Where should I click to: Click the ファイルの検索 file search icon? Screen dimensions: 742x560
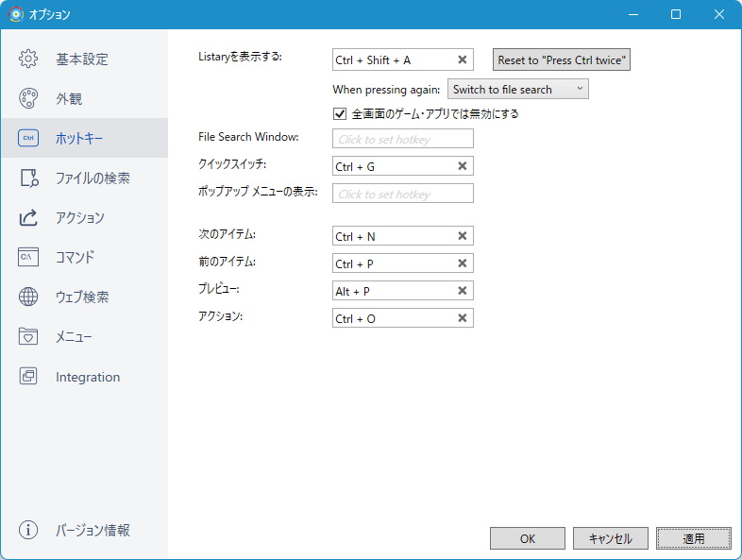coord(28,178)
